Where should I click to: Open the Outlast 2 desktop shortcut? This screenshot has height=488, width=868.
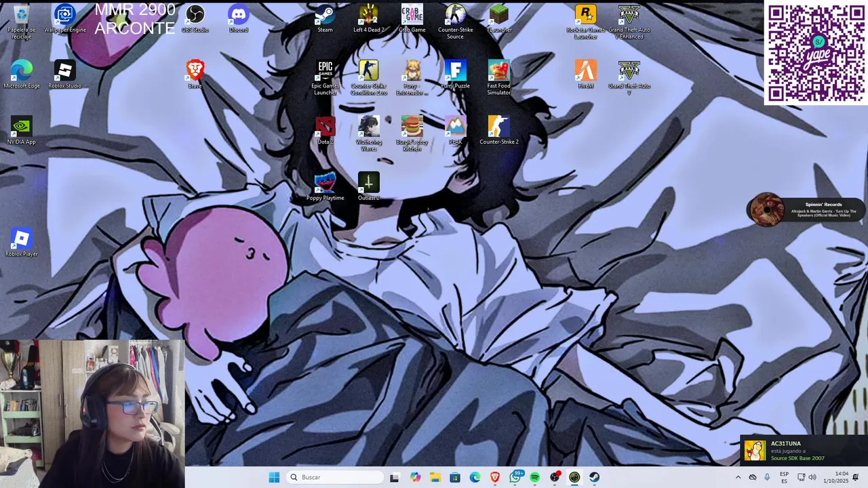pyautogui.click(x=369, y=186)
